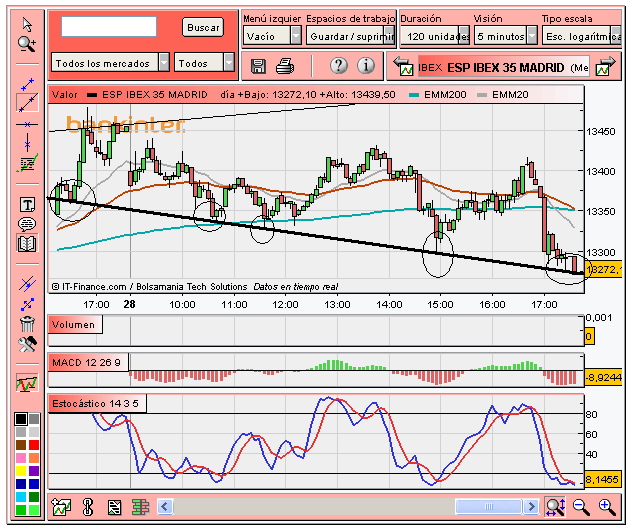The height and width of the screenshot is (528, 632).
Task: Open the Vacío menu dropdown
Action: click(x=272, y=36)
